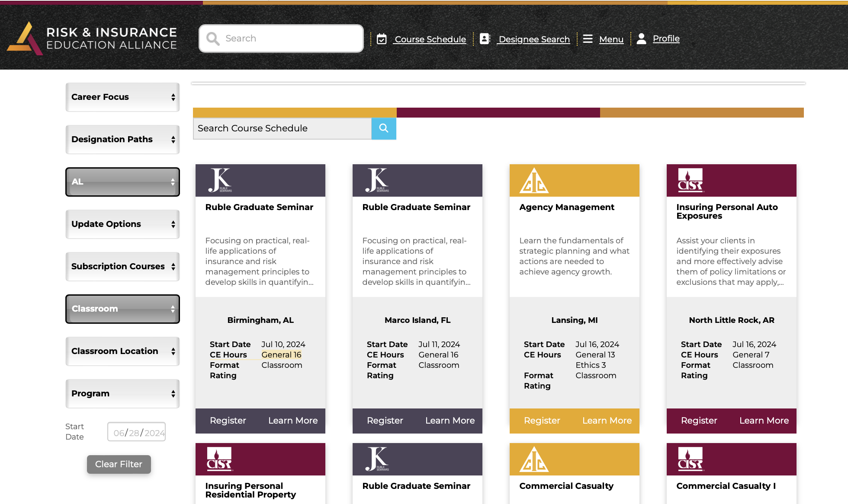This screenshot has width=848, height=504.
Task: Click the Course Schedule calendar icon
Action: [x=382, y=39]
